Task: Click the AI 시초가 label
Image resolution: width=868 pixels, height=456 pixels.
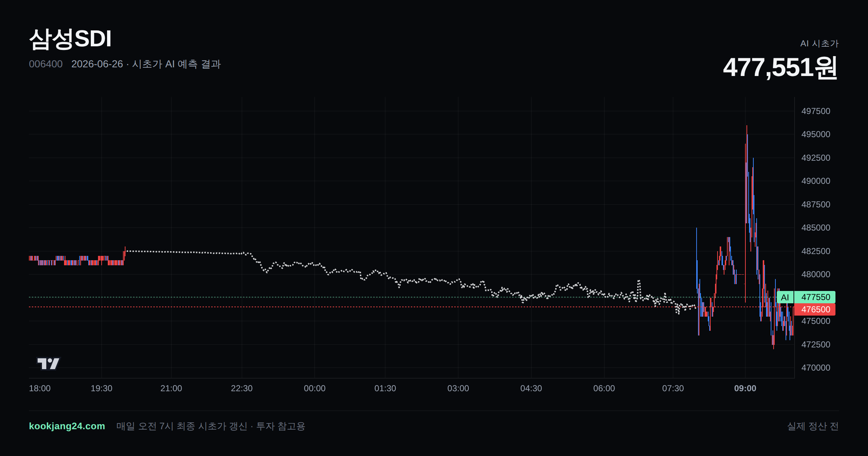Action: (819, 43)
